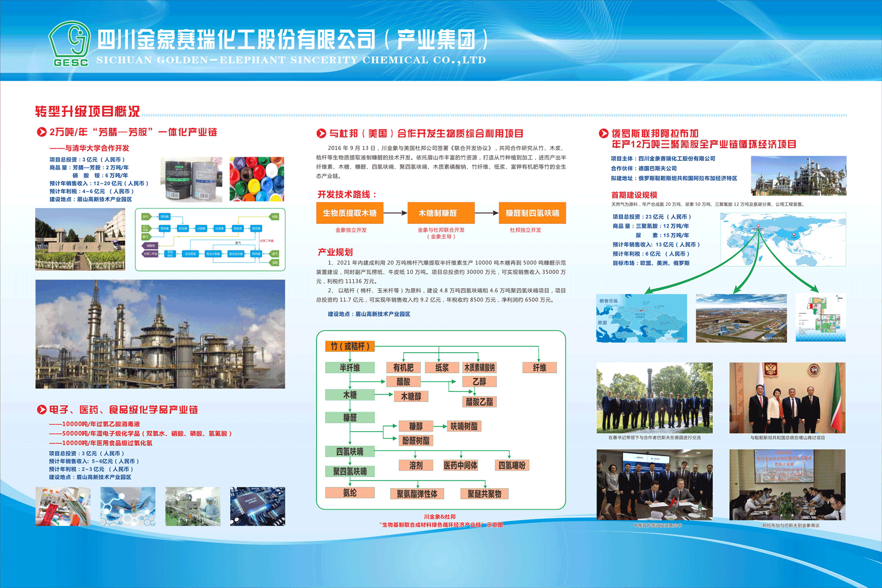Open the Tsinghua University campus photo
The width and height of the screenshot is (882, 588).
(80, 239)
